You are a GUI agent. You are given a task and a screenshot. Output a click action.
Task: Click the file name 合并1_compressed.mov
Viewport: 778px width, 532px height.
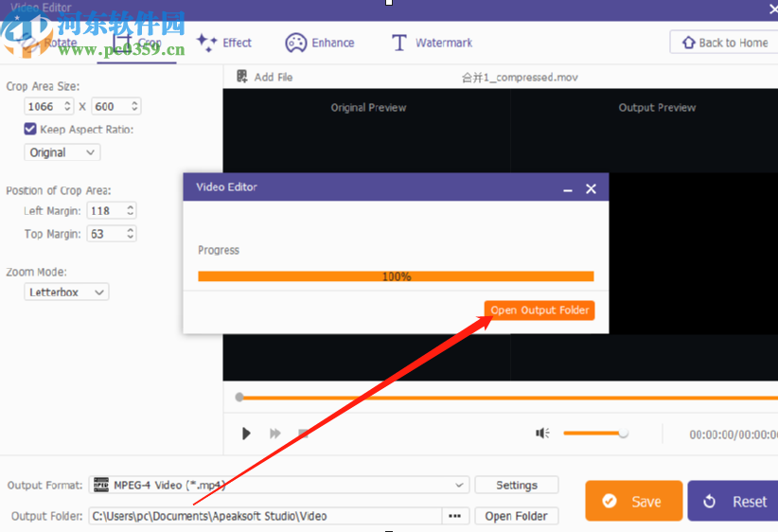pos(520,78)
